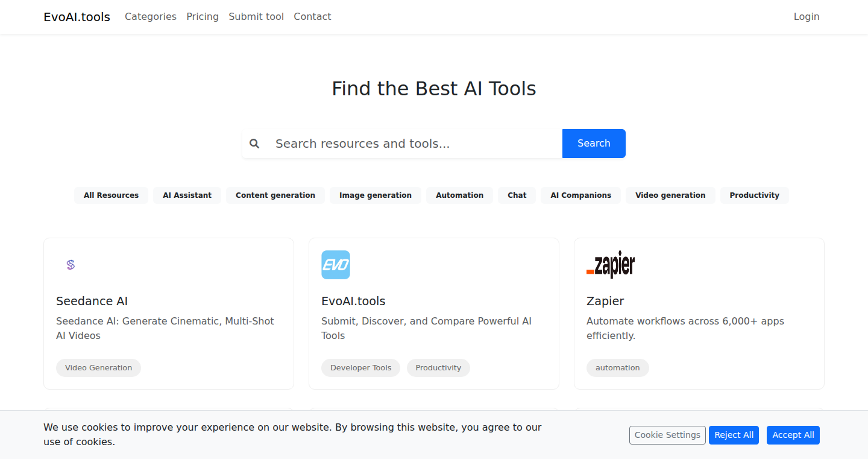Viewport: 868px width, 459px height.
Task: Accept all cookies
Action: (x=793, y=435)
